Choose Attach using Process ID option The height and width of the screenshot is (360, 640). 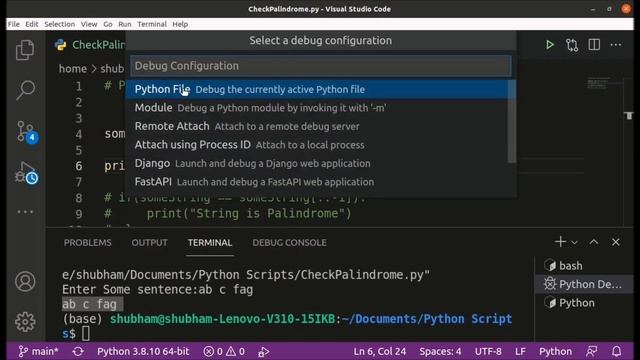click(321, 145)
